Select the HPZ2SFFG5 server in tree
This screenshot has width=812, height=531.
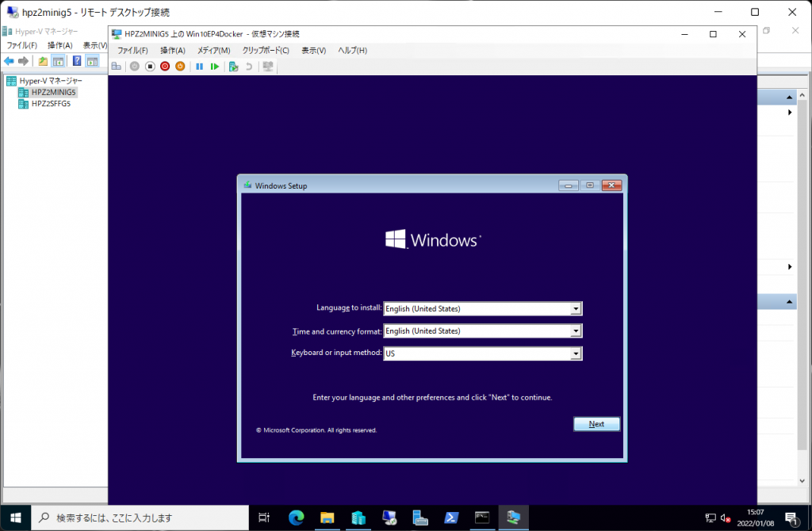(x=51, y=104)
